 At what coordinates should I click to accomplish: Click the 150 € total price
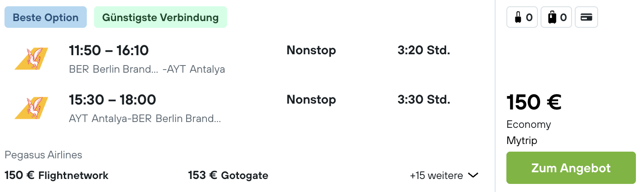tap(534, 102)
